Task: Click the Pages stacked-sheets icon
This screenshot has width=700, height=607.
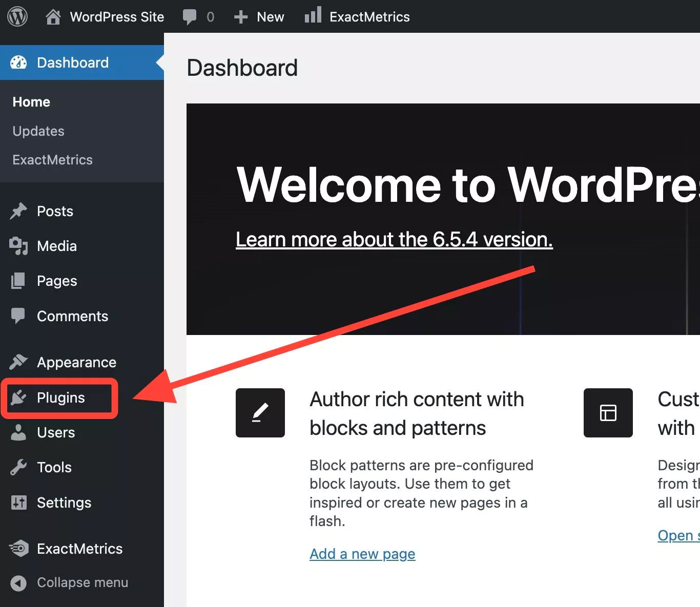Action: (18, 281)
